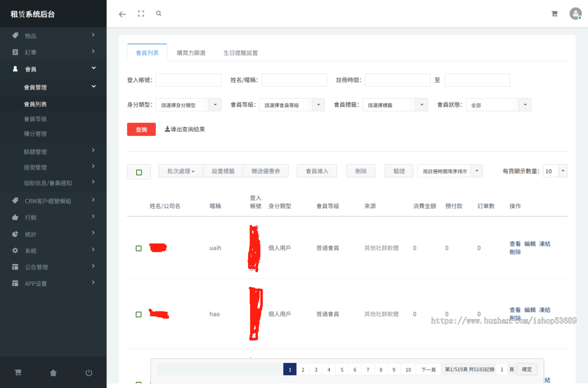Open the 批次處理 dropdown button
588x388 pixels.
click(181, 171)
